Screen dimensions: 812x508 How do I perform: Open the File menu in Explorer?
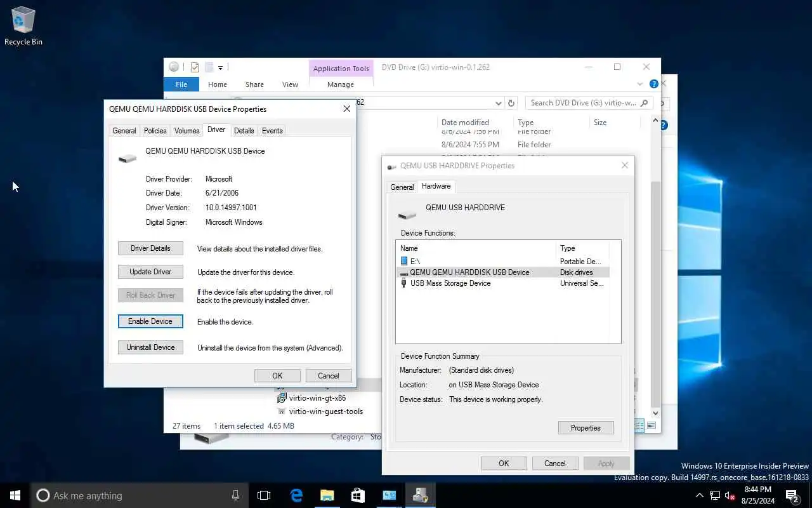pos(181,84)
